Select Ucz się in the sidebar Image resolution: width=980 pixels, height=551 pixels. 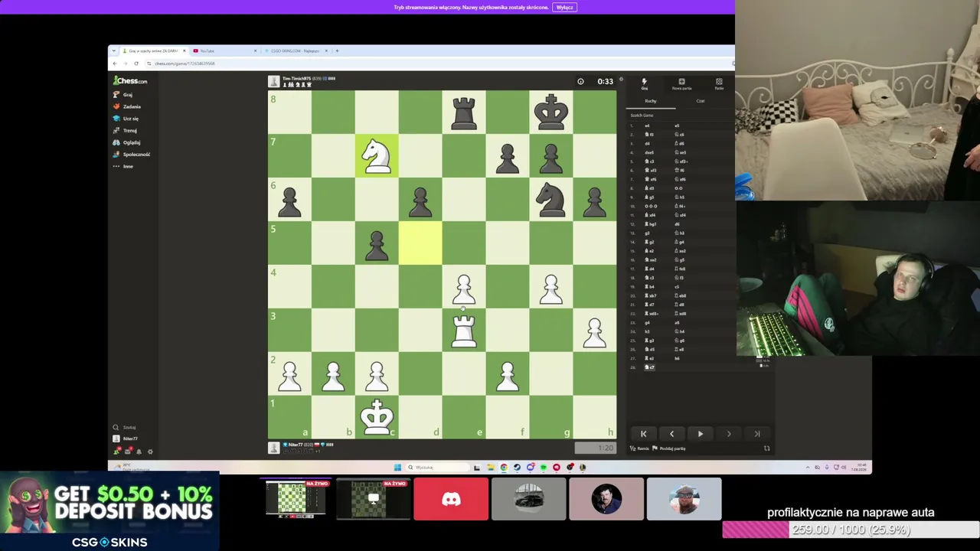click(x=126, y=119)
